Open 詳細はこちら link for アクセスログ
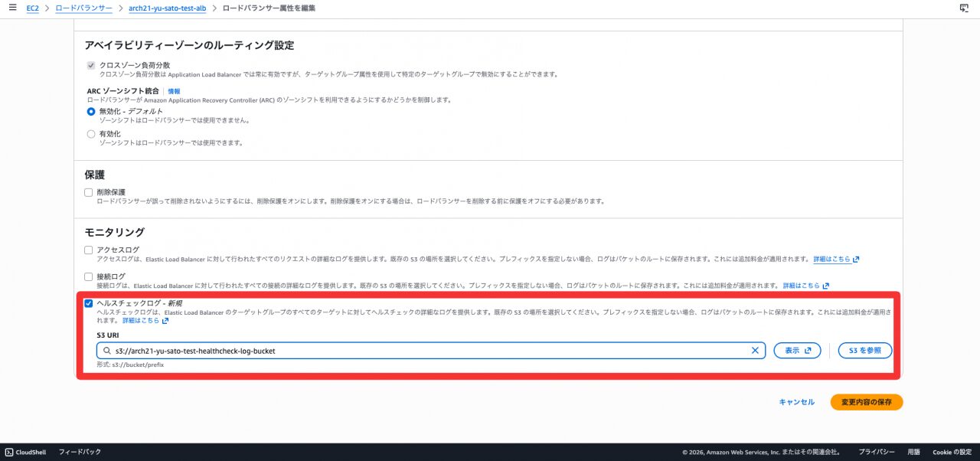 point(836,260)
